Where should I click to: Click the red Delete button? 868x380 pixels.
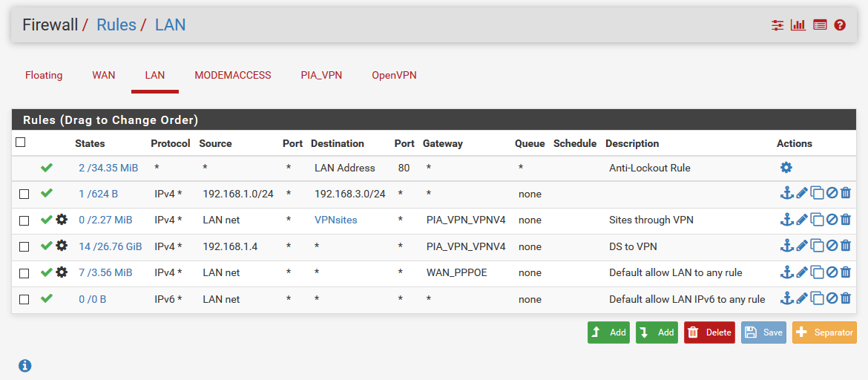coord(709,332)
